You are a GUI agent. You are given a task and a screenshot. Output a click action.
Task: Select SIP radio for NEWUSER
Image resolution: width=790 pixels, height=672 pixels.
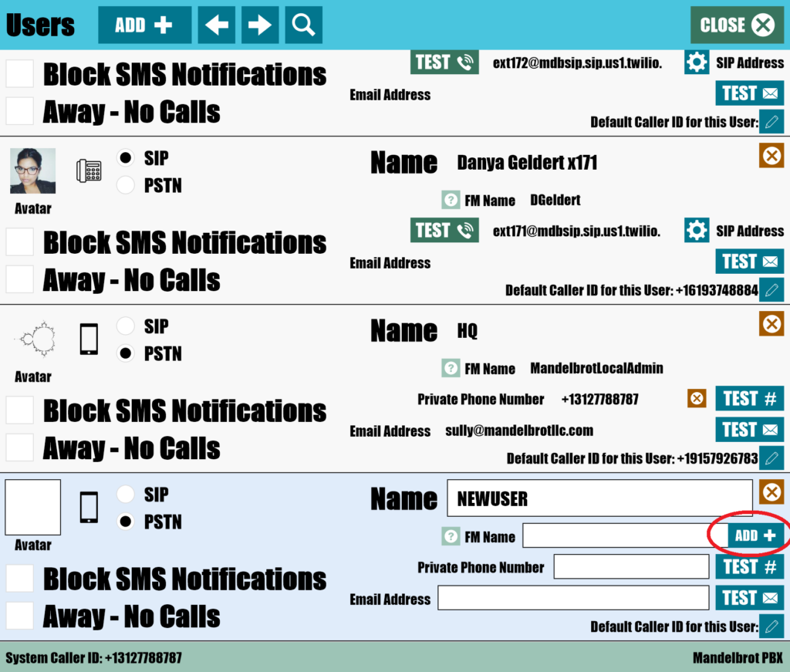pyautogui.click(x=126, y=495)
